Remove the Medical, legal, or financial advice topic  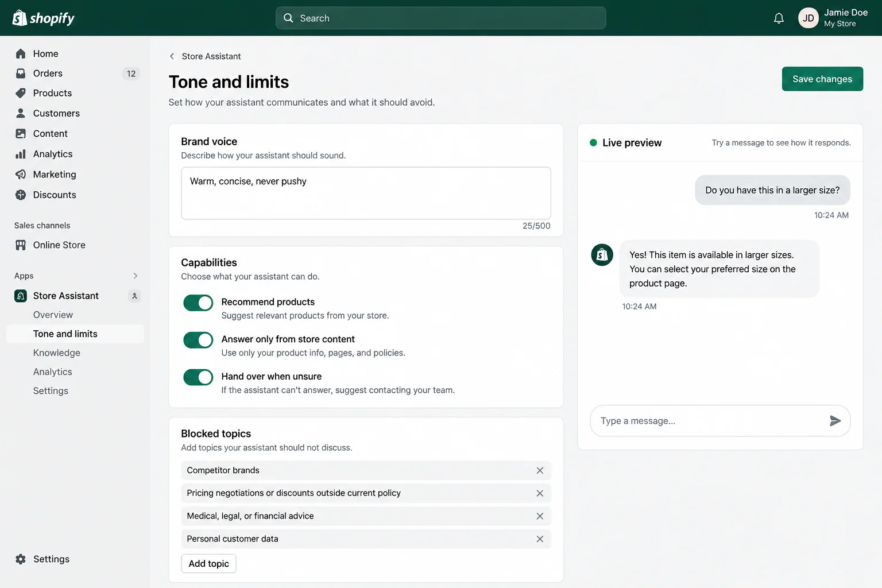(540, 516)
